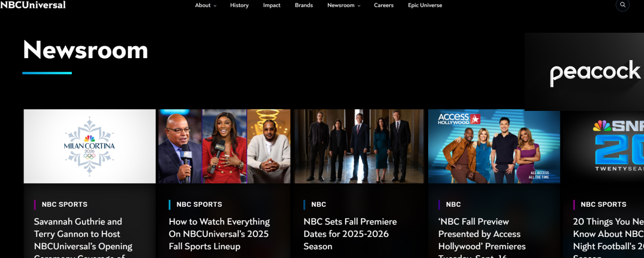Visit the Epic Universe page

425,5
